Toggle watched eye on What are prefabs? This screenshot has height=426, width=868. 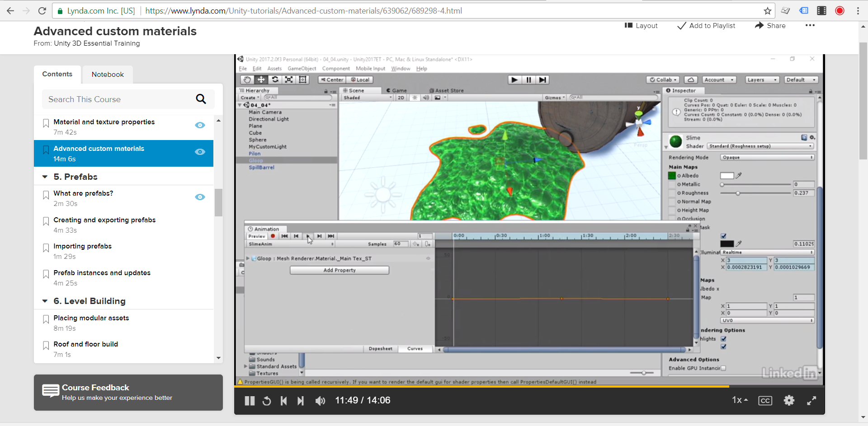pos(200,197)
